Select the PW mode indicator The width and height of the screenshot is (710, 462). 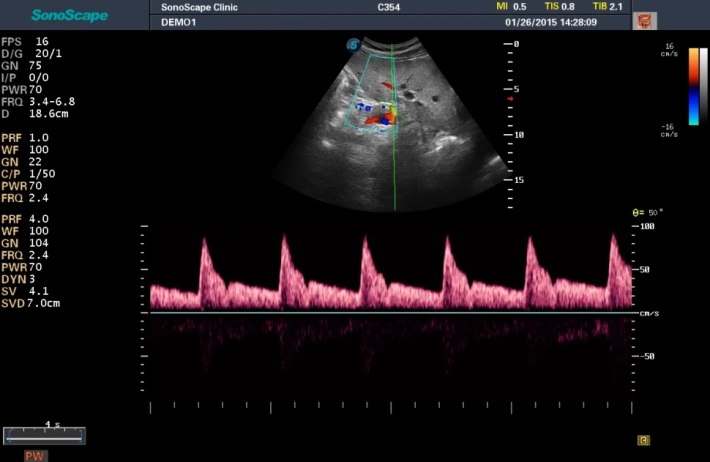tap(36, 455)
